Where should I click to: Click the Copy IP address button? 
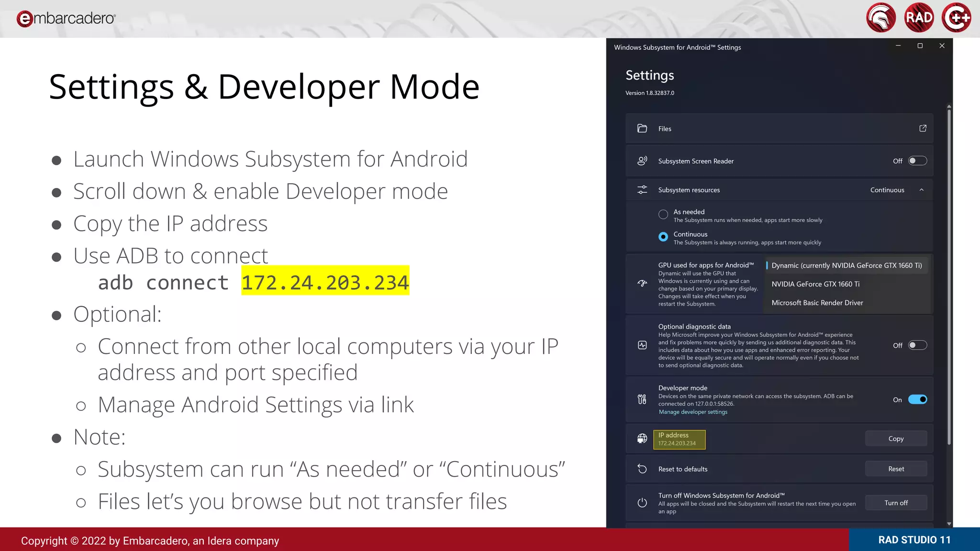tap(896, 439)
